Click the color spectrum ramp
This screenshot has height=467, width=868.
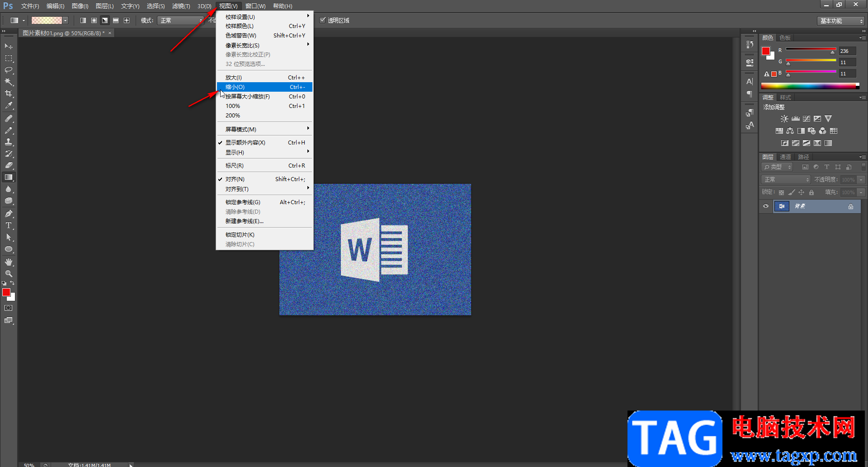pos(810,86)
